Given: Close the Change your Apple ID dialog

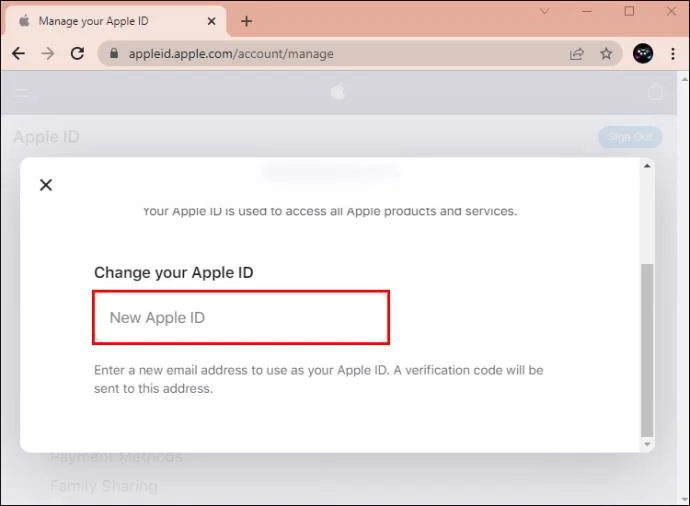Looking at the screenshot, I should (46, 185).
